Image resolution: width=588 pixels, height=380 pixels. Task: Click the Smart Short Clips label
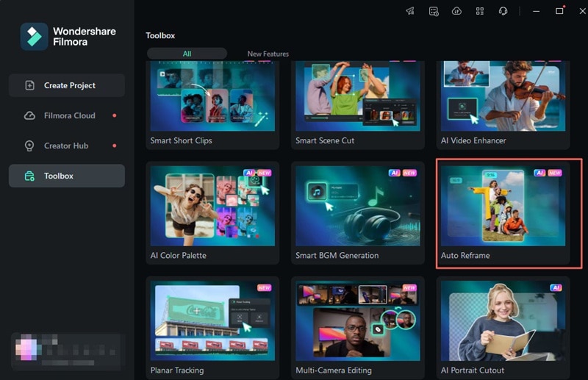(x=181, y=140)
